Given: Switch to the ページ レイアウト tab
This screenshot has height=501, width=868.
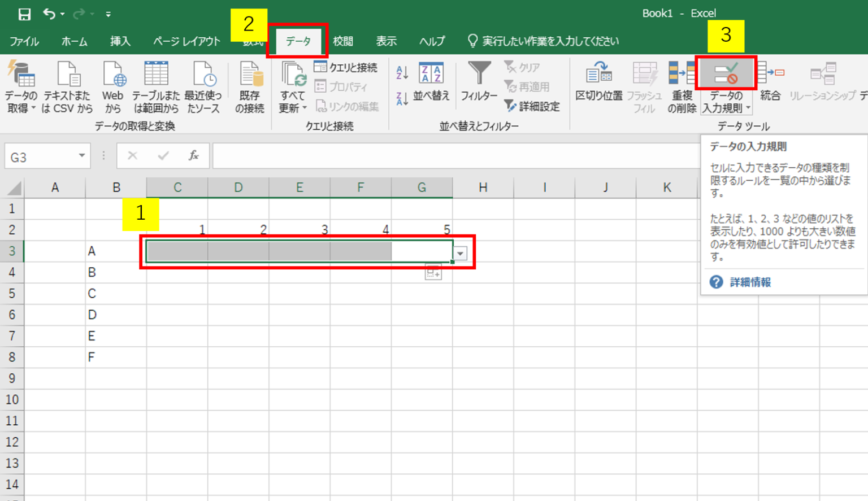Looking at the screenshot, I should (186, 41).
